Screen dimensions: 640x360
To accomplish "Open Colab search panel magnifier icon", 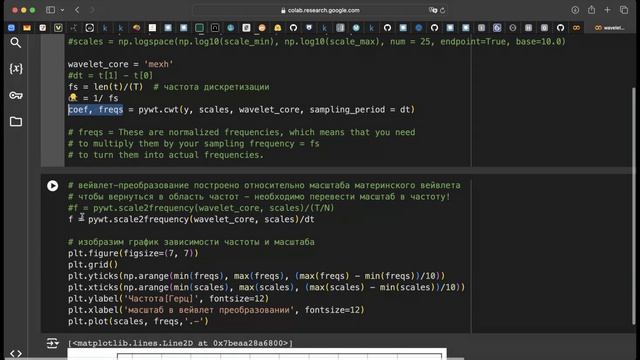I will tap(16, 42).
